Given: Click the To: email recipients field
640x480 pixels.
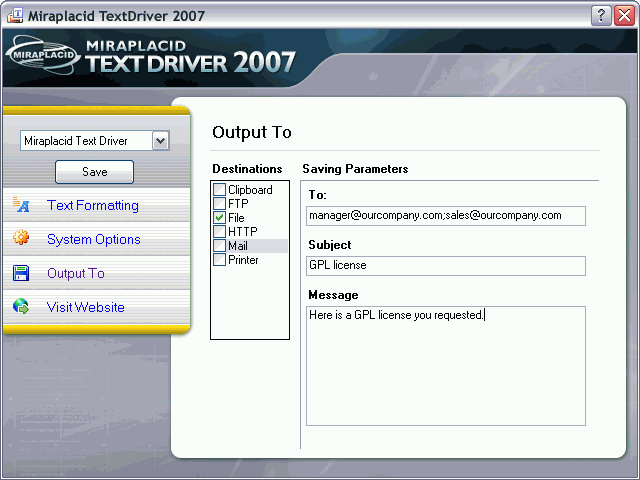Looking at the screenshot, I should [446, 216].
